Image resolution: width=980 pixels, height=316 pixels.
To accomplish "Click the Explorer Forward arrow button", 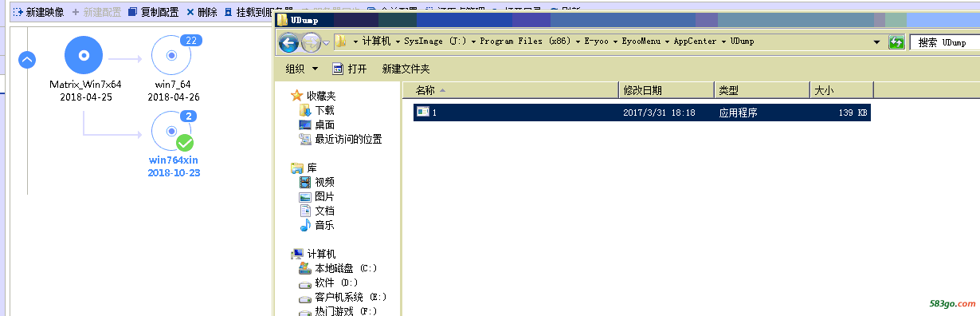I will point(312,41).
